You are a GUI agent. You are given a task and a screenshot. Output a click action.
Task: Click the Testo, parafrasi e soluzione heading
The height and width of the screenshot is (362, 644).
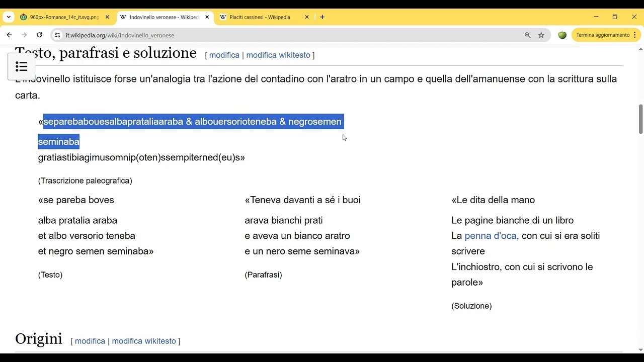[106, 53]
